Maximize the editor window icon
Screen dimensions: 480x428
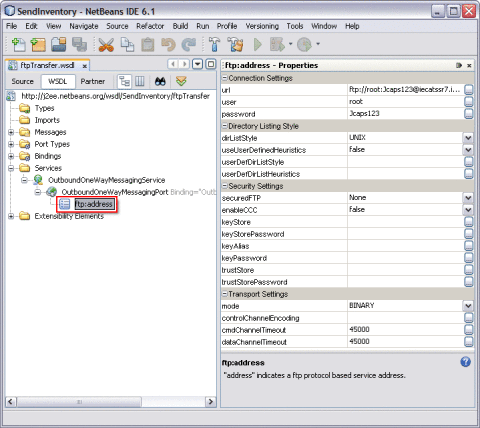tap(211, 64)
